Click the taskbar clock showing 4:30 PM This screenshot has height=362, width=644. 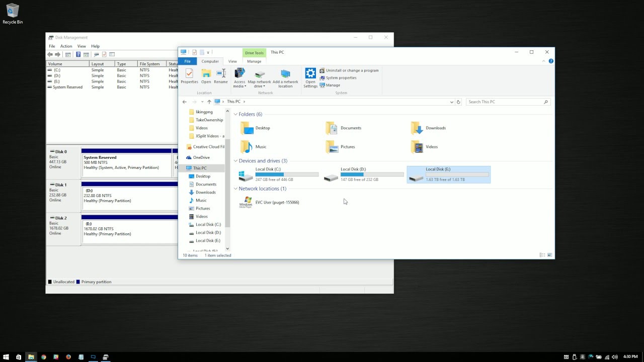[630, 357]
